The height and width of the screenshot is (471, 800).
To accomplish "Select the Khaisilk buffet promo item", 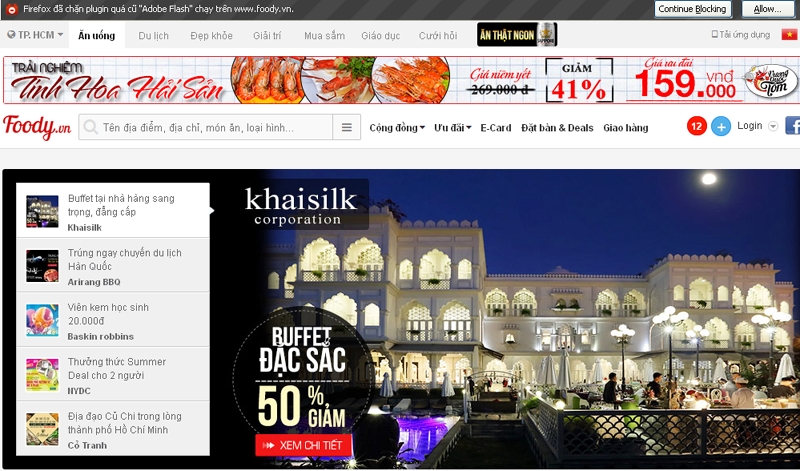I will (x=113, y=210).
